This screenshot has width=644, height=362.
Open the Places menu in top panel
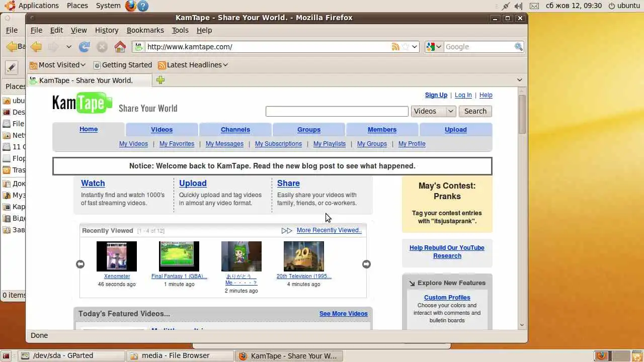pyautogui.click(x=77, y=6)
